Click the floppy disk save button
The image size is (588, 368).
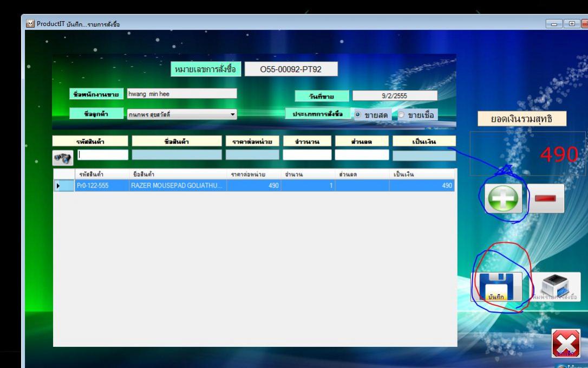[x=496, y=287]
